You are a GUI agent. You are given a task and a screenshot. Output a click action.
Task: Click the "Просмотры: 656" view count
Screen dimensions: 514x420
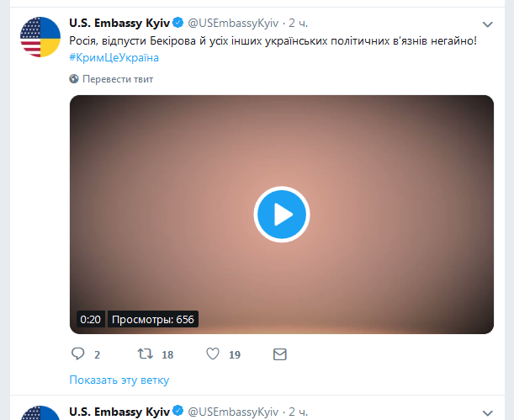(153, 320)
